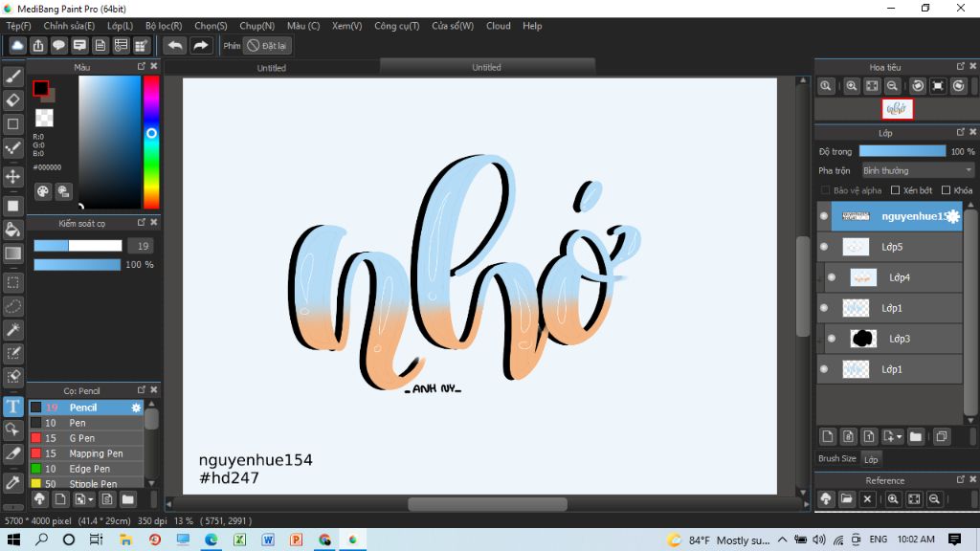Select the Brush tool in left toolbar
The width and height of the screenshot is (980, 551).
pos(13,77)
